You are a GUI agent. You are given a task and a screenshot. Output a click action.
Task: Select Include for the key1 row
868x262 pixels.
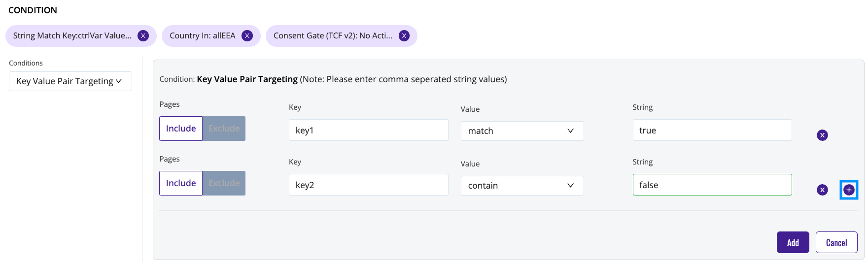pyautogui.click(x=181, y=129)
